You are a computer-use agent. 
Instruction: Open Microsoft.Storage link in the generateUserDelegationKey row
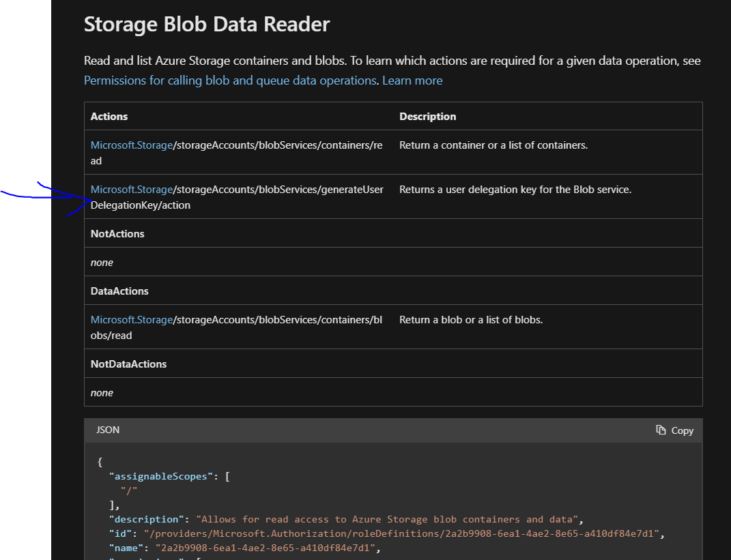[132, 190]
